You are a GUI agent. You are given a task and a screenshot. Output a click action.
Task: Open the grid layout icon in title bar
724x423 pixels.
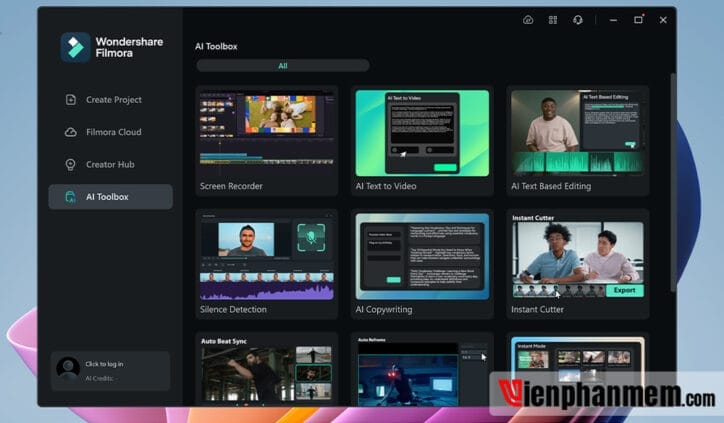(553, 20)
